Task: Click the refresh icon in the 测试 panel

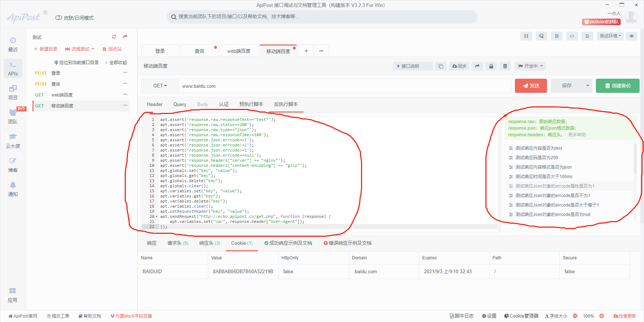Action: coord(114,37)
